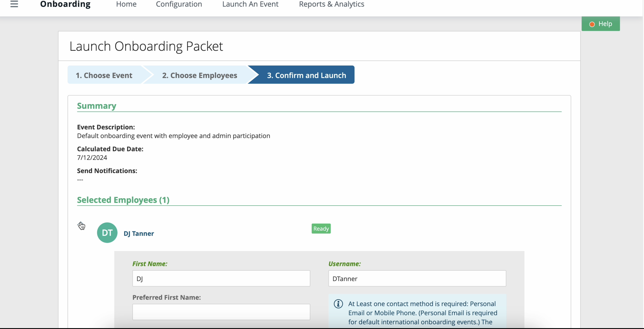Go to step 1 Choose Event

(104, 75)
